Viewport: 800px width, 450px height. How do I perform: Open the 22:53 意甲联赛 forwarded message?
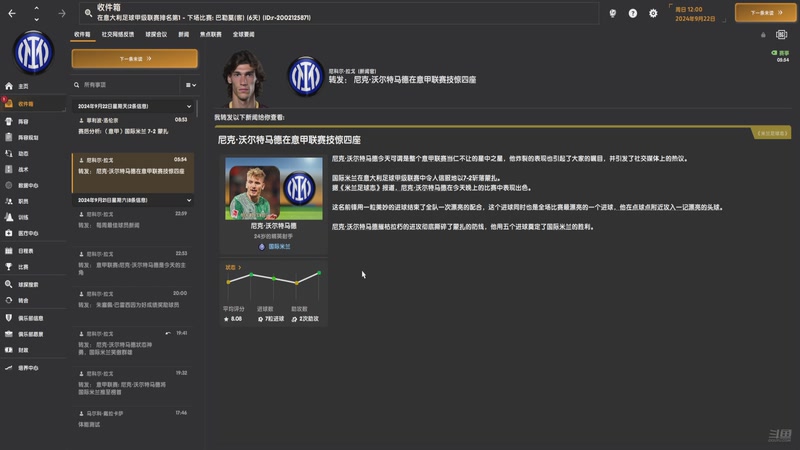(x=133, y=264)
